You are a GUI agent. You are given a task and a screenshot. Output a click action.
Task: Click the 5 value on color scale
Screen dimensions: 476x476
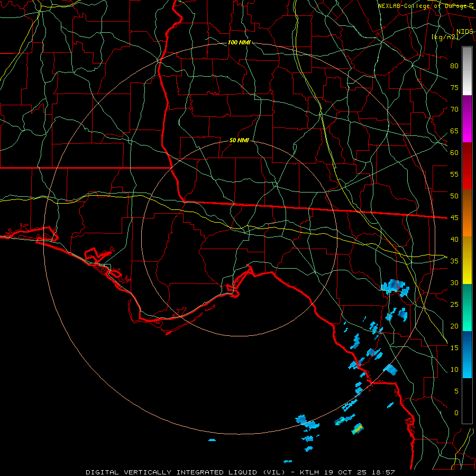pos(456,391)
